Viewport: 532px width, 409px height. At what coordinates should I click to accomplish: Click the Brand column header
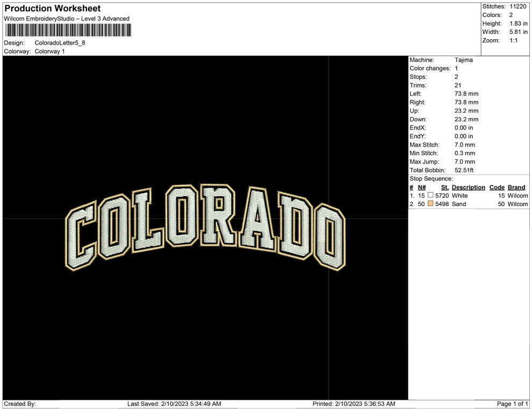coord(516,187)
